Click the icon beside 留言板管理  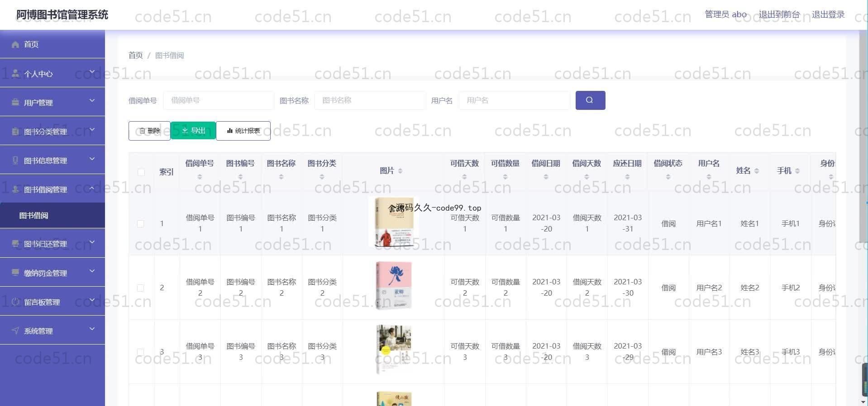15,302
